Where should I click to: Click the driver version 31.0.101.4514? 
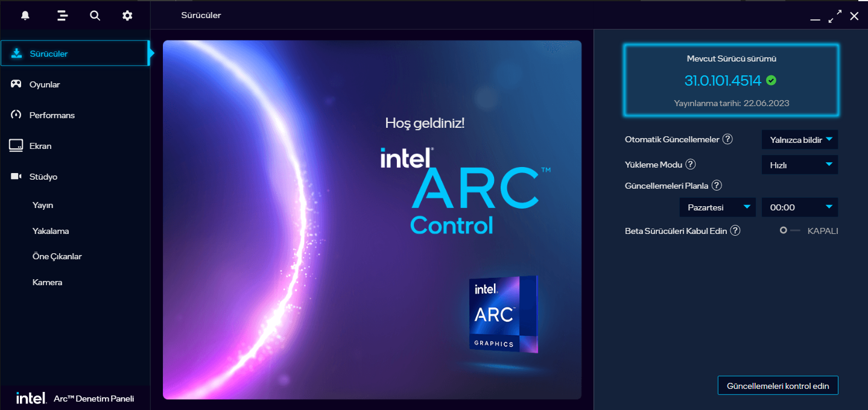click(723, 80)
